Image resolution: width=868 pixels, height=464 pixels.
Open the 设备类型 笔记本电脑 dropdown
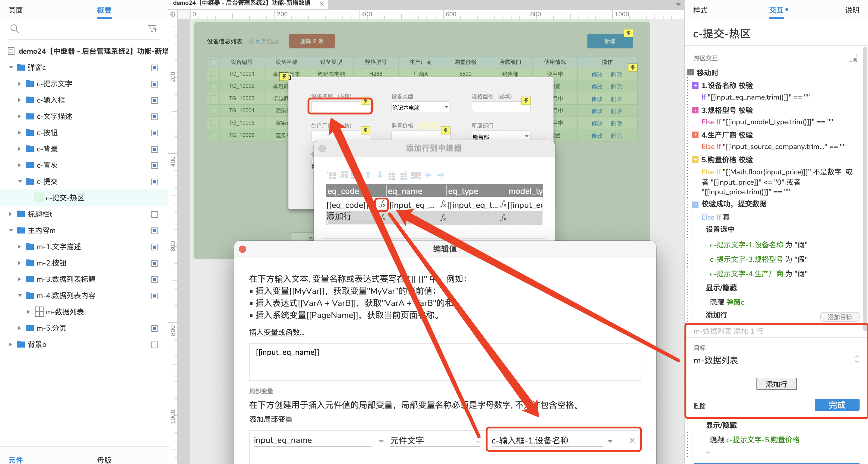[x=421, y=107]
